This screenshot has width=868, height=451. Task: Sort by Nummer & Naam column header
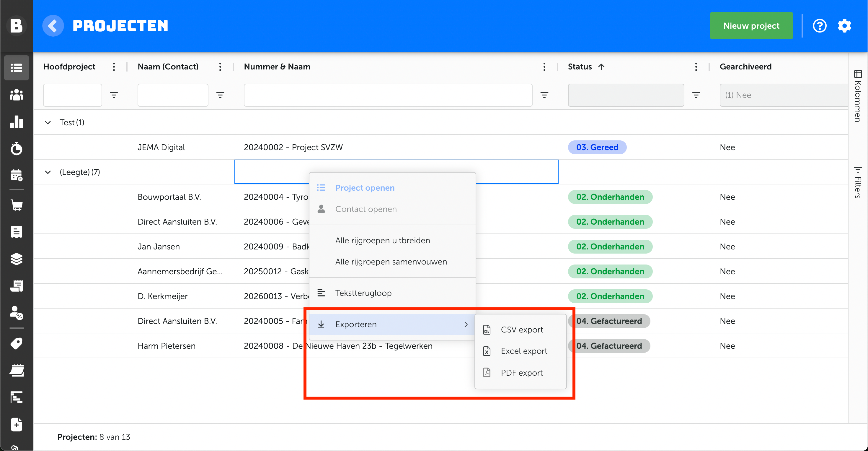pos(277,67)
